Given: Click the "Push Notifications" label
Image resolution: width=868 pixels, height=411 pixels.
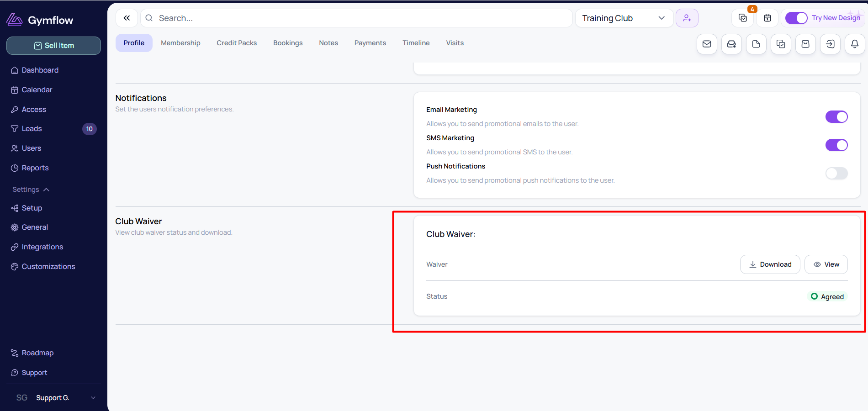Looking at the screenshot, I should pyautogui.click(x=455, y=166).
